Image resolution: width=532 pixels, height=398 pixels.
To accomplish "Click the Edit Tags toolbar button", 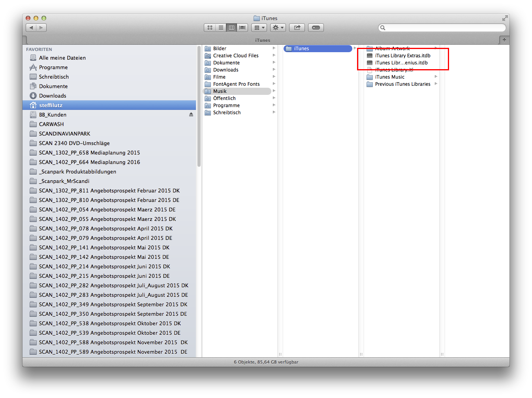I will click(x=316, y=28).
